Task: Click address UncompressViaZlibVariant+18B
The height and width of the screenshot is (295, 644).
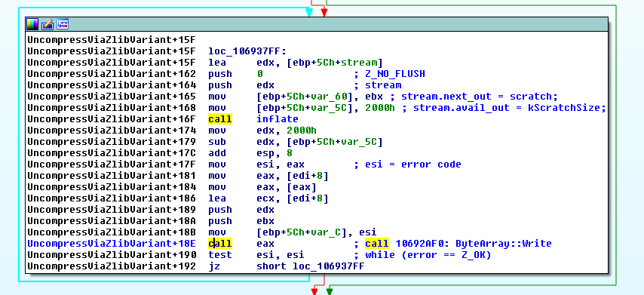Action: [x=112, y=232]
